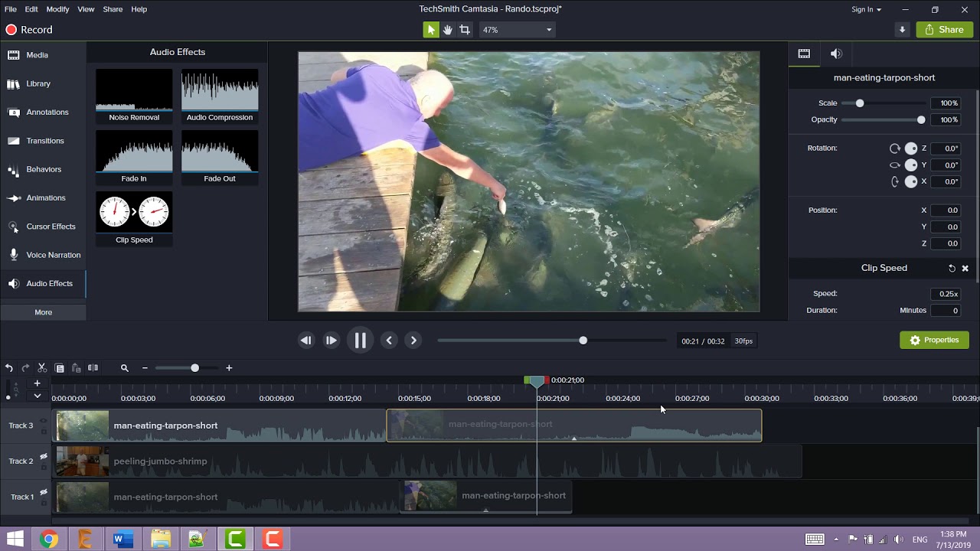Click the green Properties button
The height and width of the screenshot is (551, 980).
pos(934,340)
